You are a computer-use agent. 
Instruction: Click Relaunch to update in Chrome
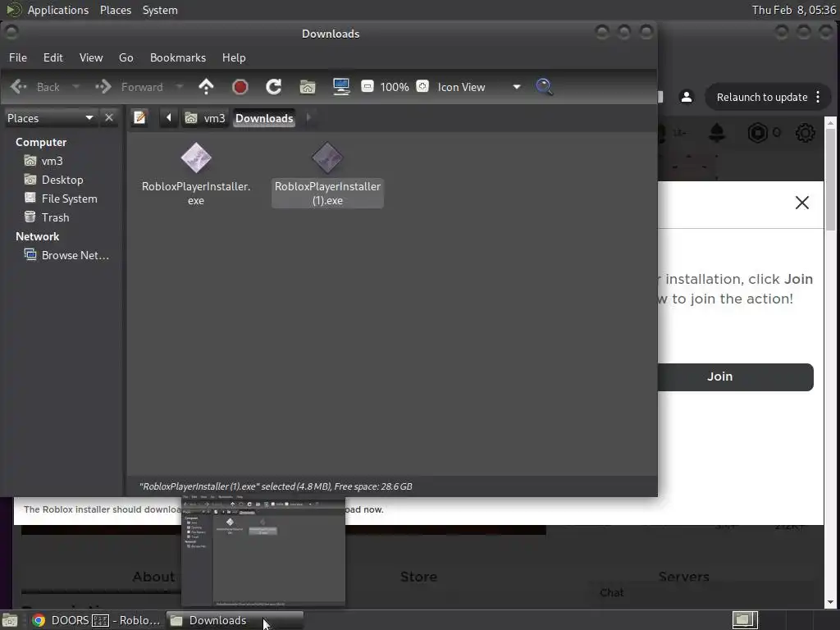coord(762,97)
